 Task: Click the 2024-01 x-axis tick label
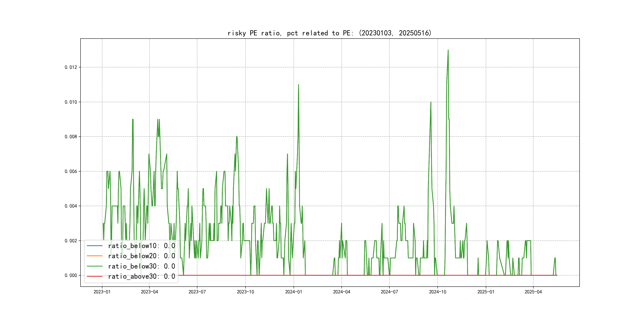coord(294,292)
